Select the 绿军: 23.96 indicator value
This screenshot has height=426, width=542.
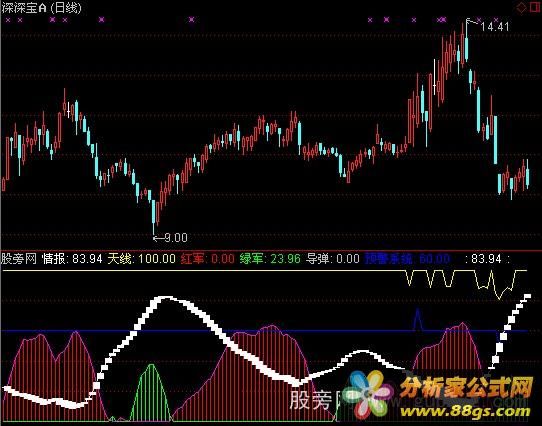pyautogui.click(x=270, y=259)
